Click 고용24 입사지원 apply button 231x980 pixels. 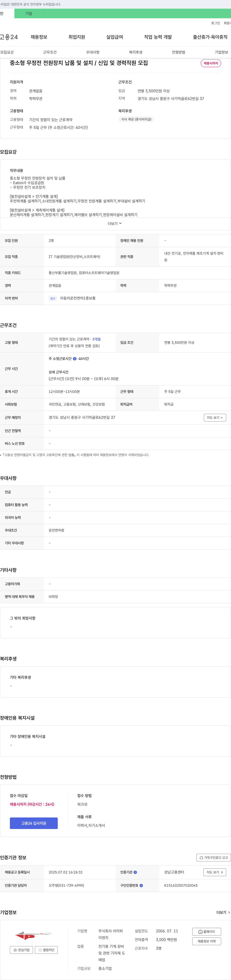[x=34, y=823]
